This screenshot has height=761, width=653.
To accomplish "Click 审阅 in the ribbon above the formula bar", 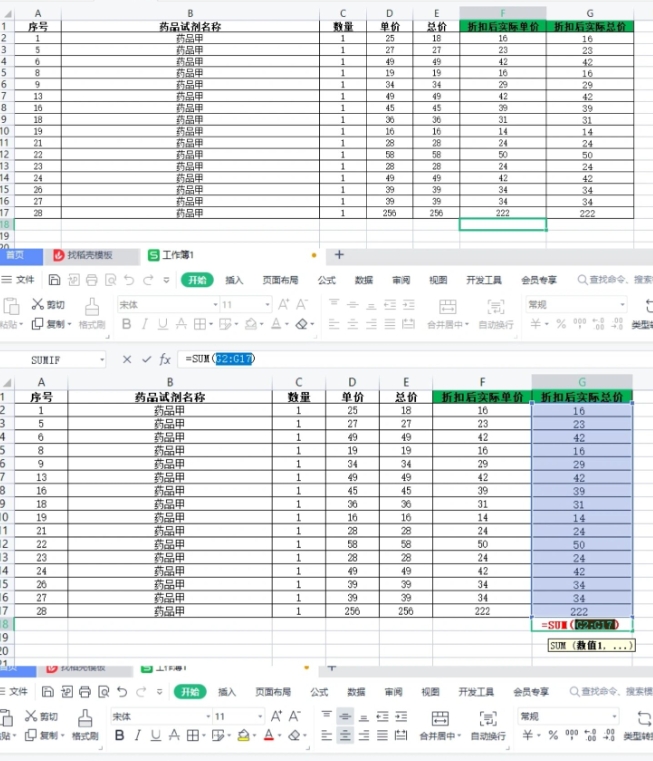I will 401,280.
